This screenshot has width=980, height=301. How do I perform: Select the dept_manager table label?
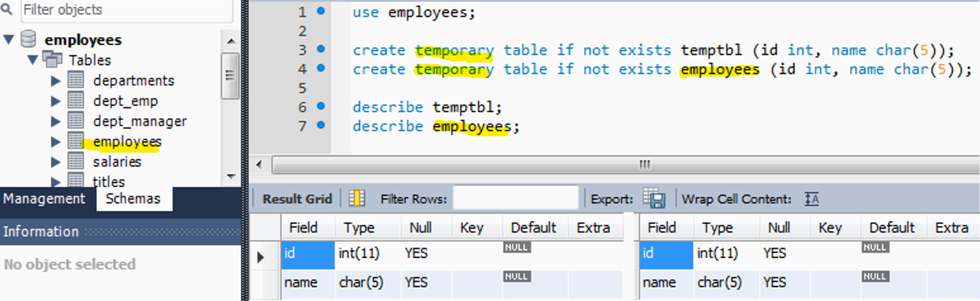click(x=140, y=121)
